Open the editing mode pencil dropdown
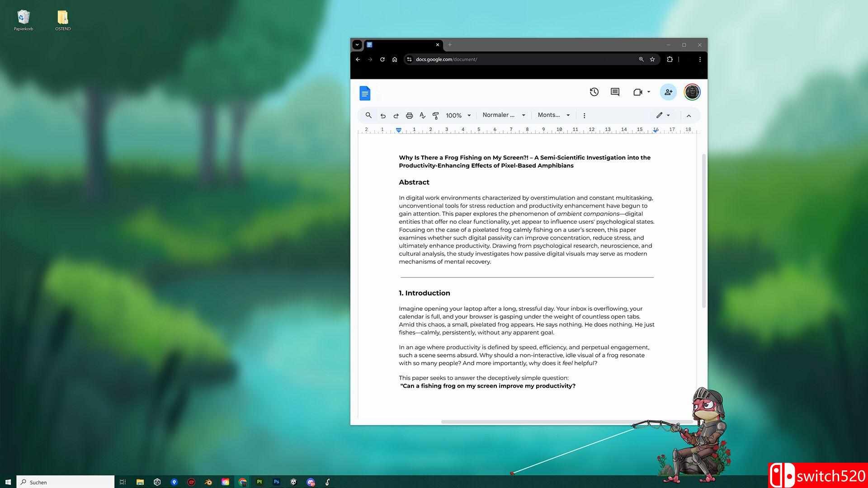Viewport: 868px width, 488px height. (x=663, y=115)
